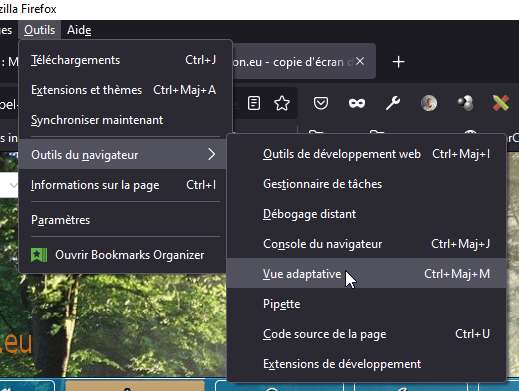Click Ouvrir Bookmarks Organizer entry

tap(124, 255)
